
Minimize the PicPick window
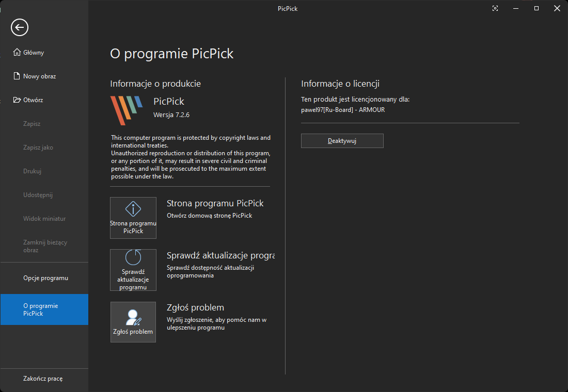516,8
